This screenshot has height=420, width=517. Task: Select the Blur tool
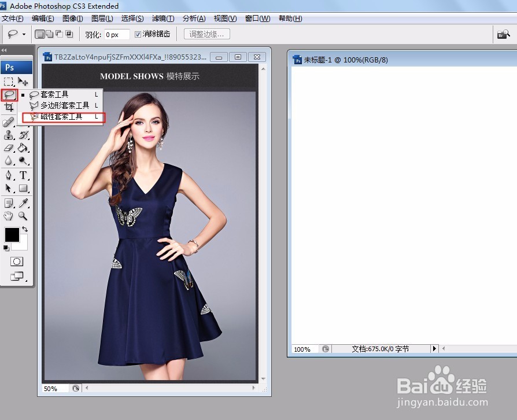click(9, 160)
